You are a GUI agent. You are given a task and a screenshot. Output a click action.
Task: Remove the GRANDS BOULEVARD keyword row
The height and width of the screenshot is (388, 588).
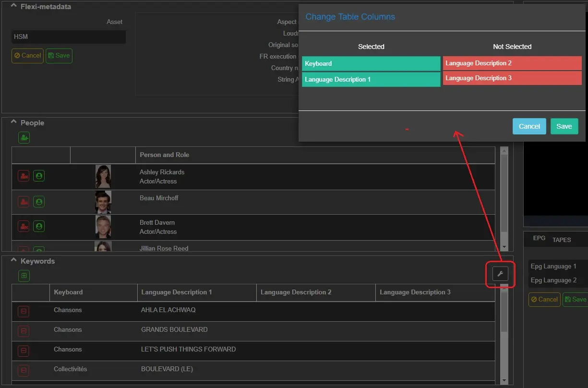pyautogui.click(x=24, y=331)
